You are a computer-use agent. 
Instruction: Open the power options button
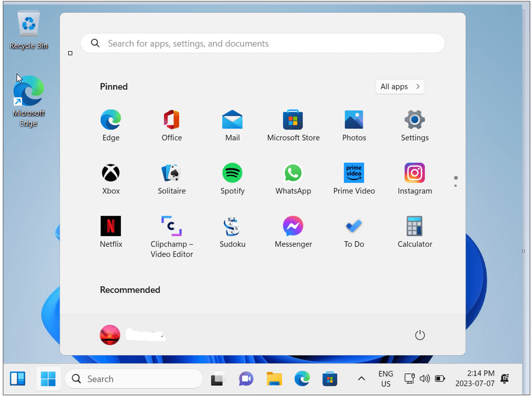pos(420,335)
